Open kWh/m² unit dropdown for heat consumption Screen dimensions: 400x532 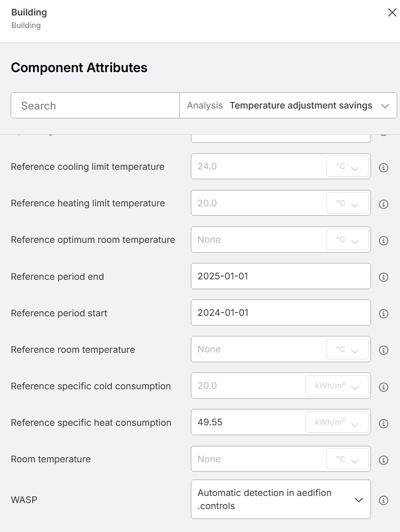337,423
